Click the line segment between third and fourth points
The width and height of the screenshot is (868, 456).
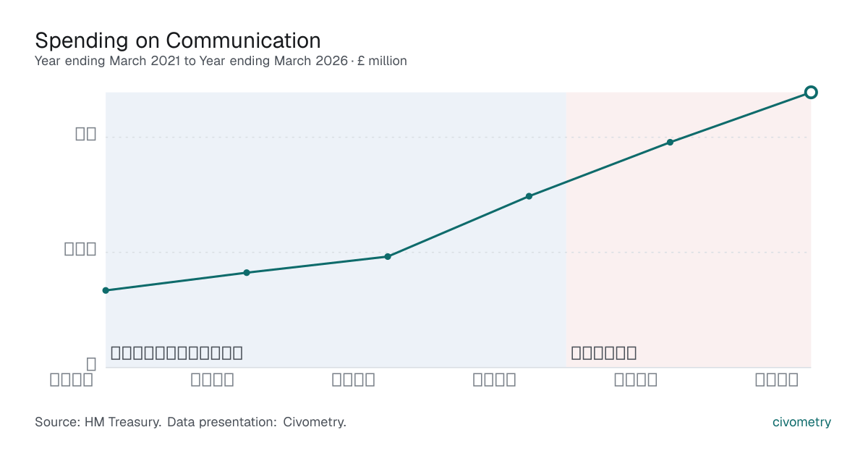click(458, 227)
